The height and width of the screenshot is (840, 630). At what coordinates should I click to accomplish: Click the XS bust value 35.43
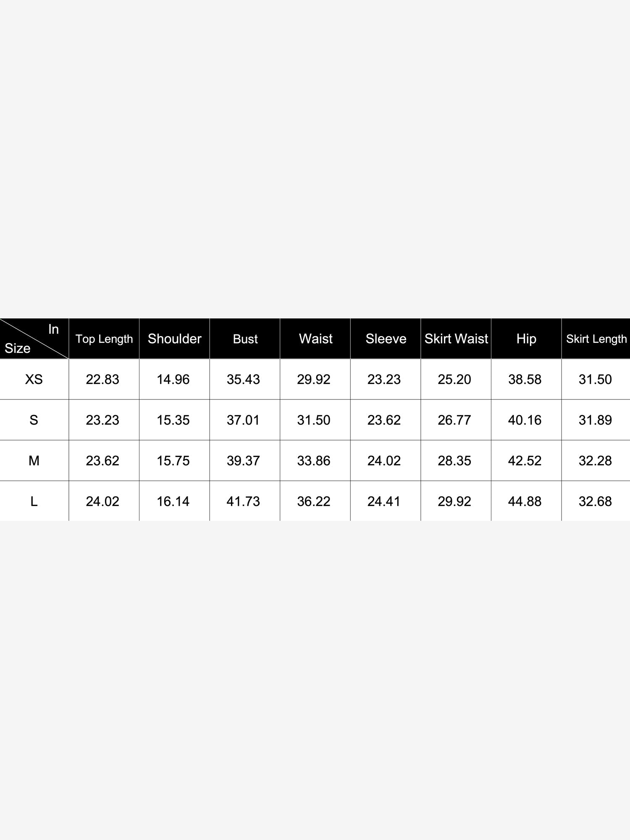[244, 379]
